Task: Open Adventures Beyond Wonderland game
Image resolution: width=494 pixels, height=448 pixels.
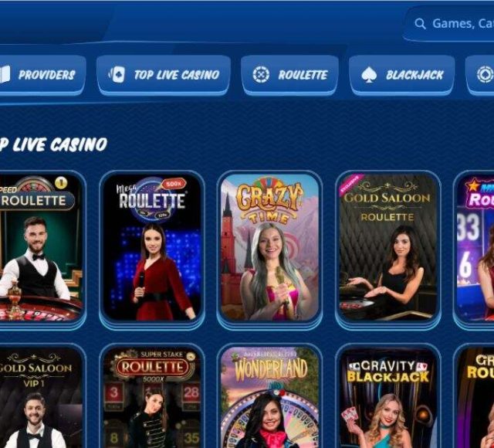Action: click(270, 397)
